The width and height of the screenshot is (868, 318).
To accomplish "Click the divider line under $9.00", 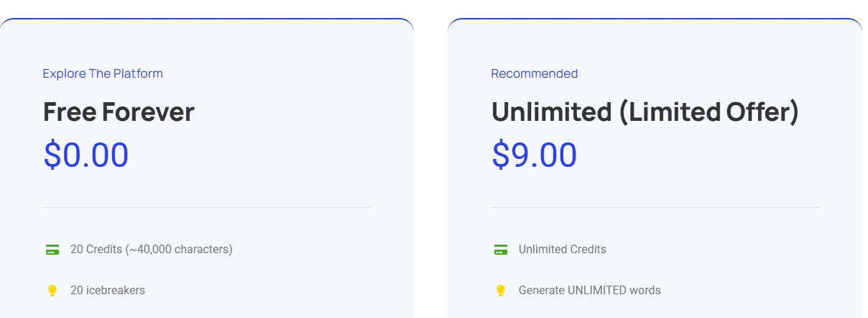I will (655, 207).
